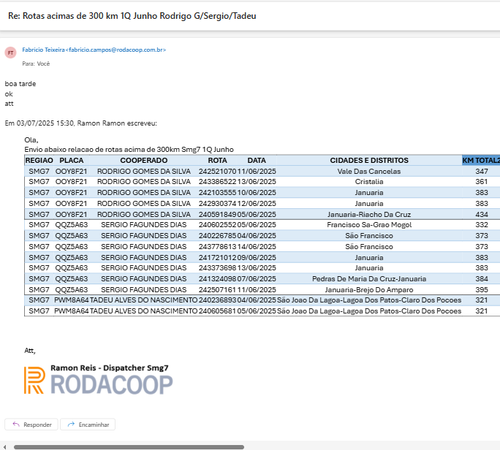
Task: Click route number 241324098
Action: (217, 279)
